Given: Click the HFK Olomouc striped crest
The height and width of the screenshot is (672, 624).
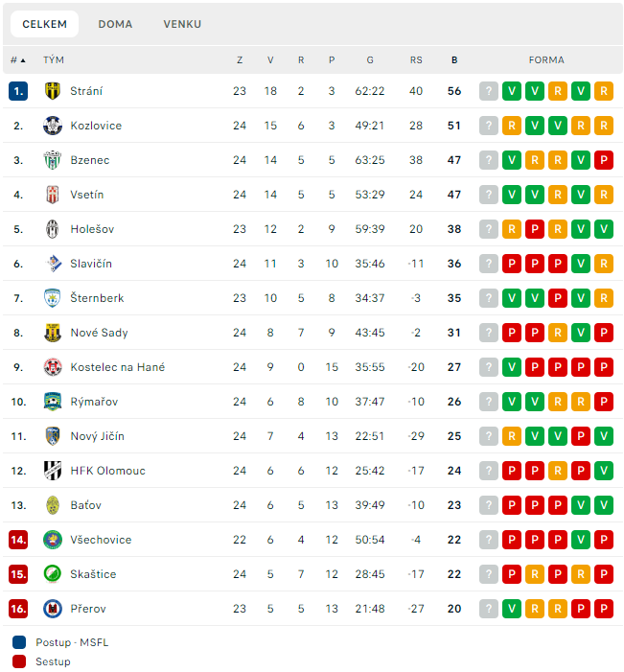Looking at the screenshot, I should [x=53, y=471].
